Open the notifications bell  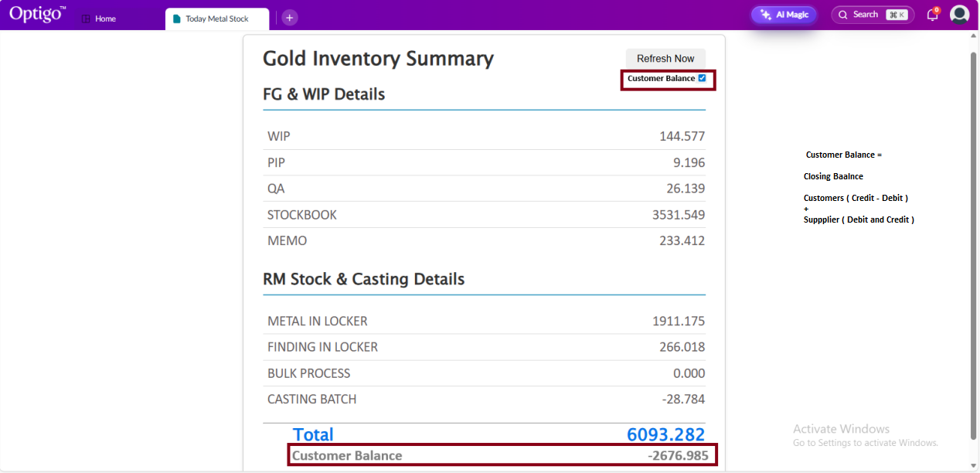point(932,15)
